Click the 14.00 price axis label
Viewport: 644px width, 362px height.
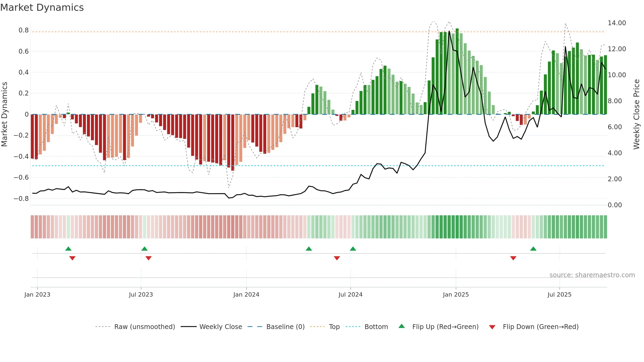(617, 23)
